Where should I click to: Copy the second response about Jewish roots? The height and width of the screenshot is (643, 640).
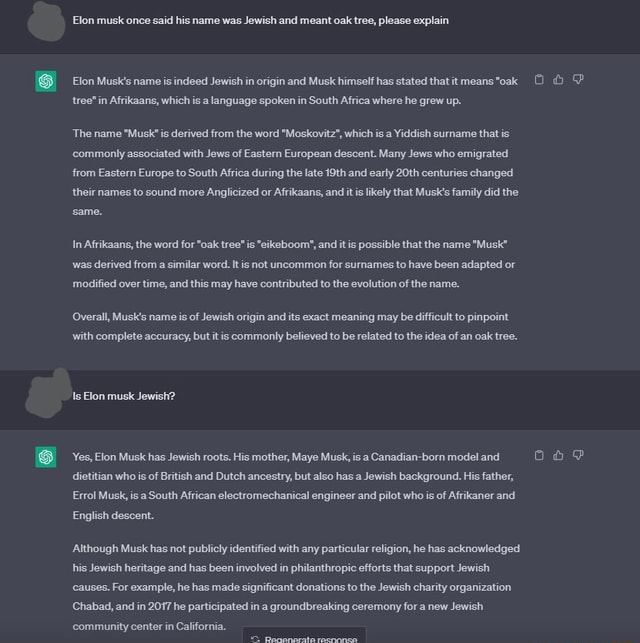coord(539,455)
